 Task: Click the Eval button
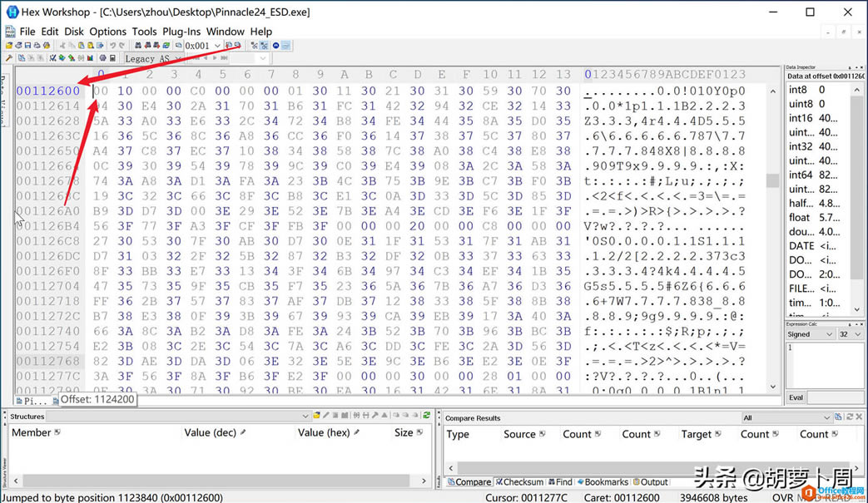click(x=796, y=397)
